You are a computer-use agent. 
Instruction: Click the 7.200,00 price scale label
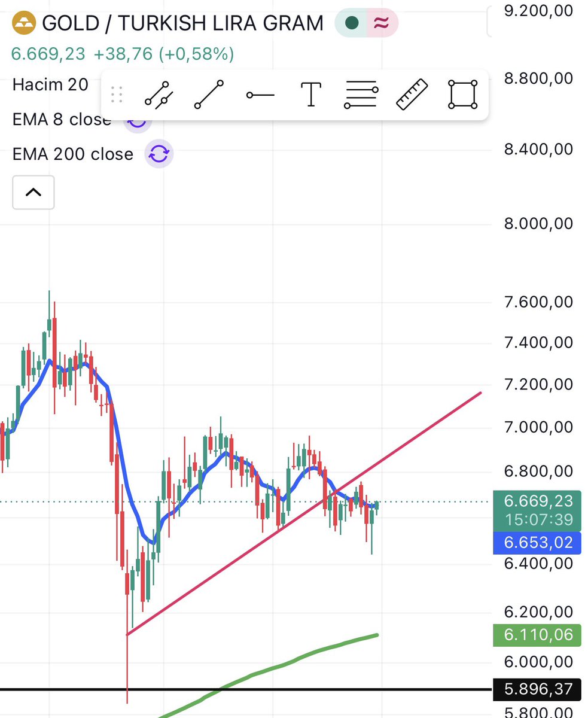coord(539,384)
